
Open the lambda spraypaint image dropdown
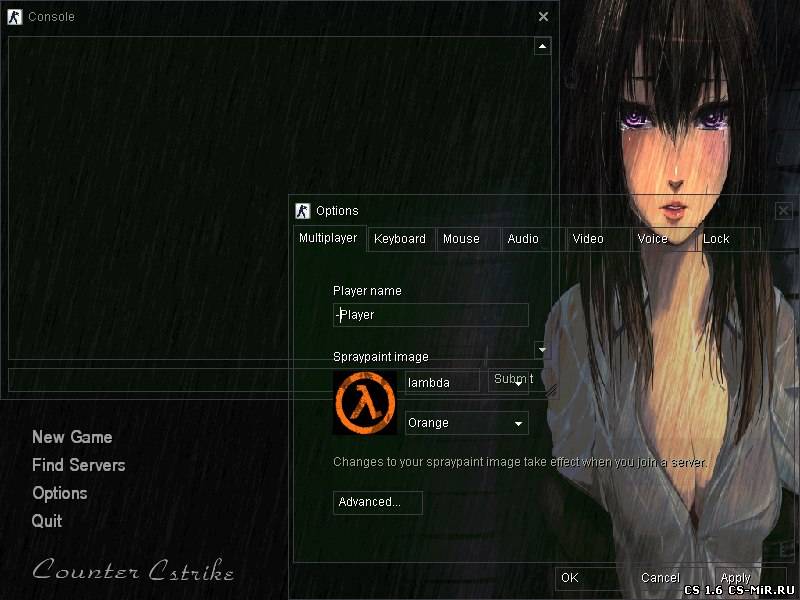click(518, 383)
